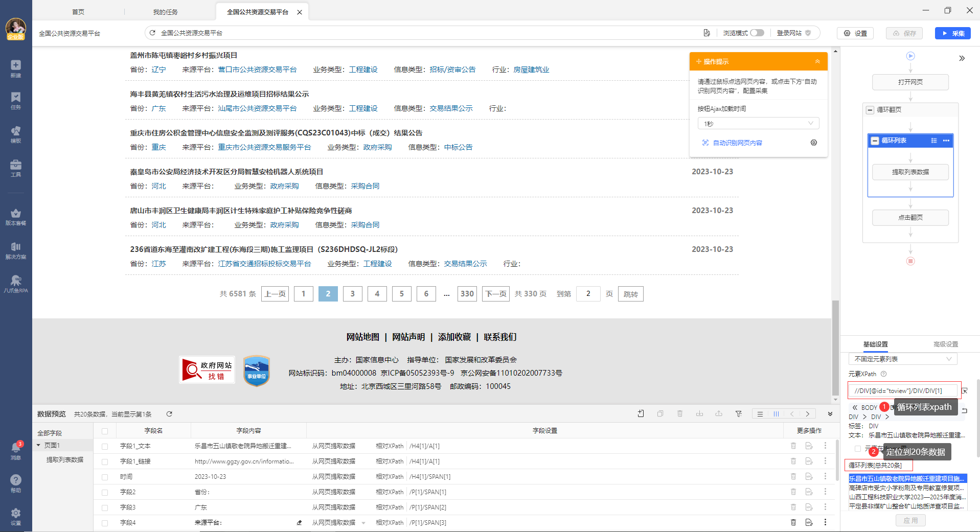
Task: Open the 1秒 Ajax load time dropdown
Action: [x=758, y=123]
